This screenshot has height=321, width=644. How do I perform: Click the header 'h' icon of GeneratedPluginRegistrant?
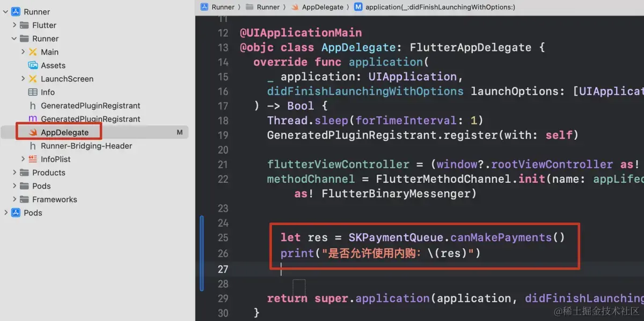click(33, 106)
